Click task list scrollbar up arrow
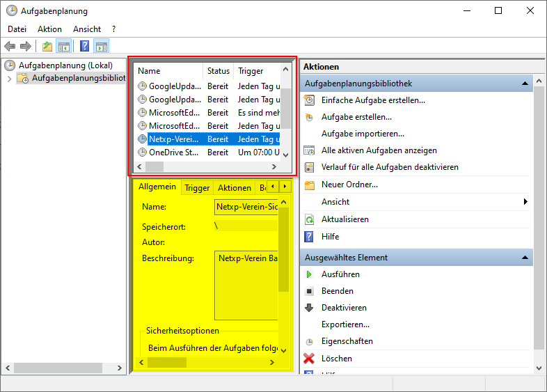 [x=286, y=69]
